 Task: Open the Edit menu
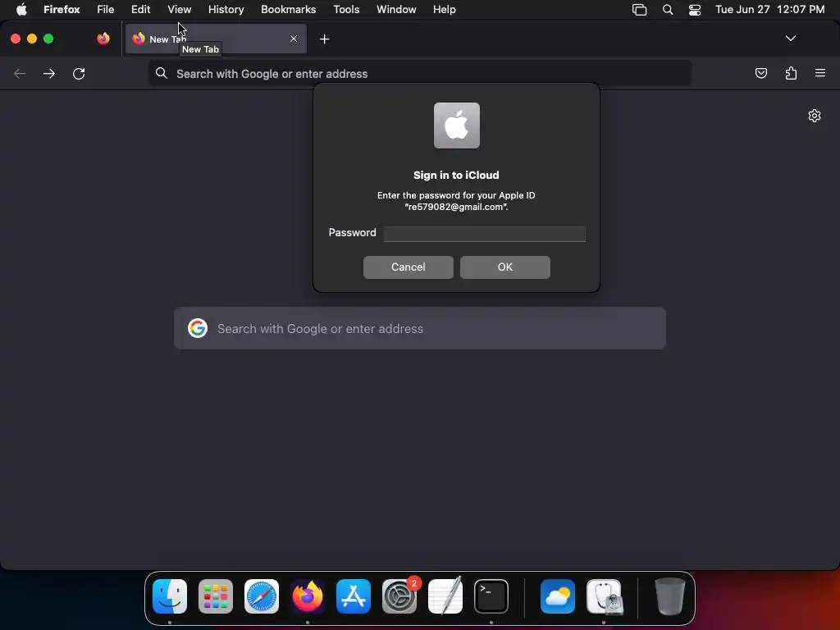pyautogui.click(x=141, y=9)
